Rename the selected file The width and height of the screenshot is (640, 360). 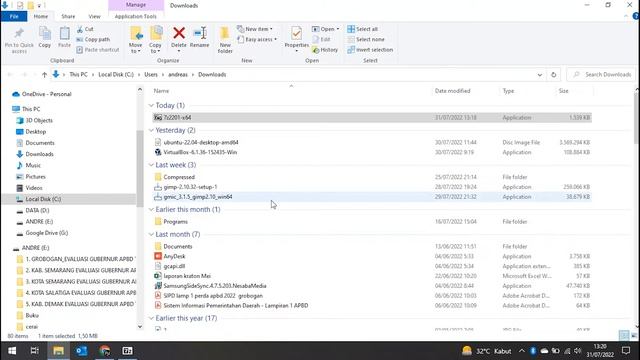click(x=200, y=38)
